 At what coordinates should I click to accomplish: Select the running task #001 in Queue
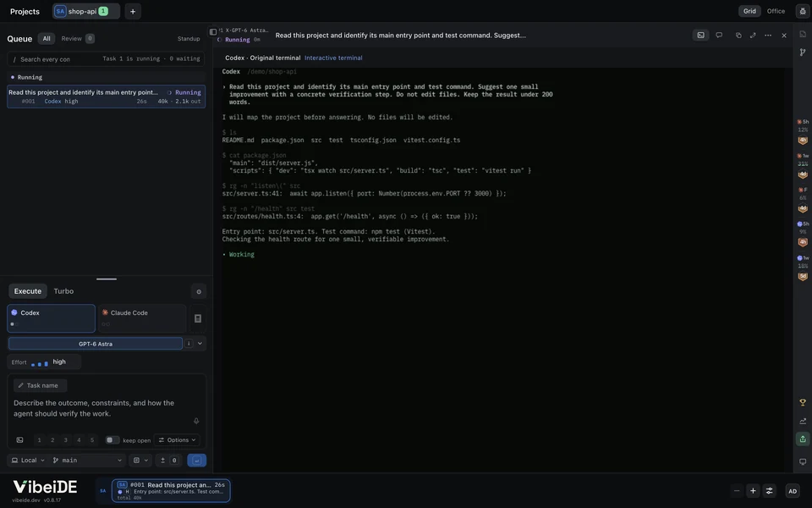[x=107, y=97]
